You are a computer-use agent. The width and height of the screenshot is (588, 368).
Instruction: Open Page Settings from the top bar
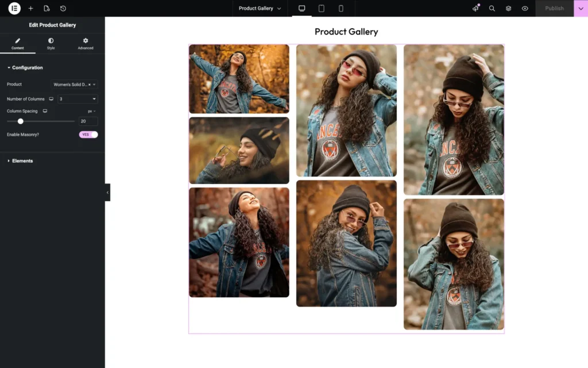point(48,8)
